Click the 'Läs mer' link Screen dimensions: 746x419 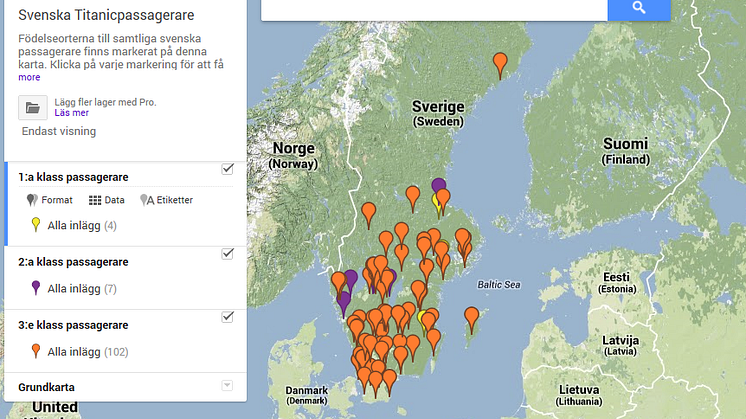pyautogui.click(x=71, y=113)
